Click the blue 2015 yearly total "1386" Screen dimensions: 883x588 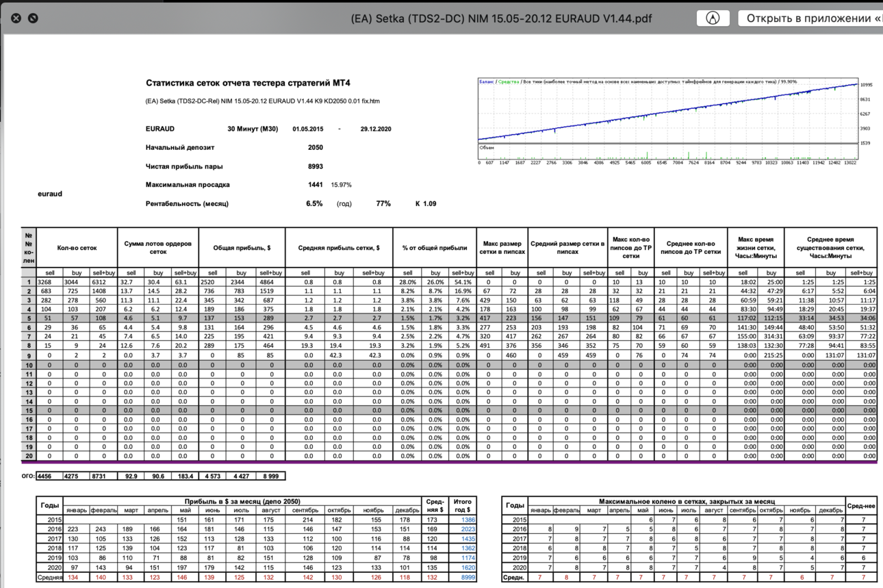tap(468, 520)
